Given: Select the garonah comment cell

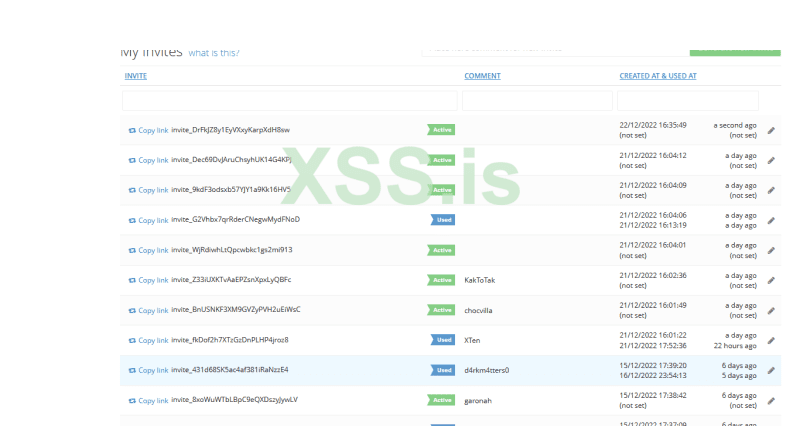Looking at the screenshot, I should click(478, 400).
